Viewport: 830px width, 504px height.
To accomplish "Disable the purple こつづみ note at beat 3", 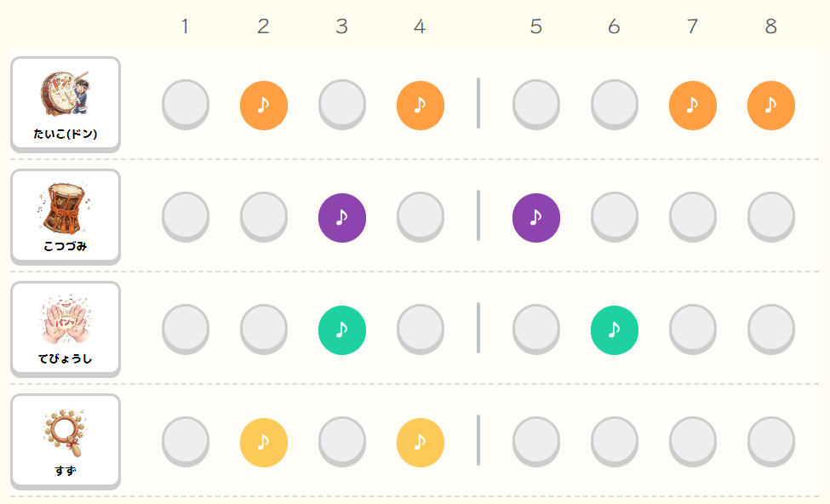I will pyautogui.click(x=342, y=217).
